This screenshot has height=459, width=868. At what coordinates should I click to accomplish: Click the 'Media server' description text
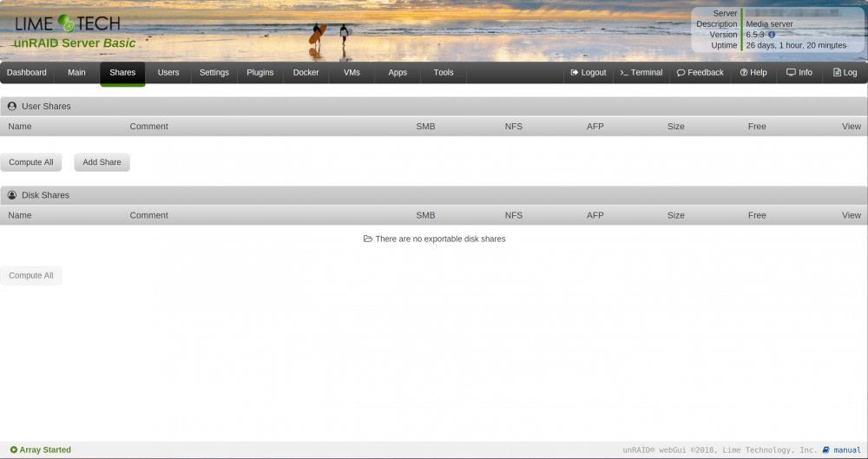pyautogui.click(x=769, y=23)
